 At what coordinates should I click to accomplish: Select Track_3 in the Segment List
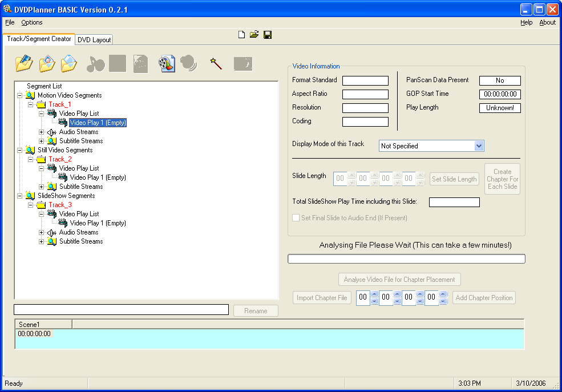tap(60, 205)
